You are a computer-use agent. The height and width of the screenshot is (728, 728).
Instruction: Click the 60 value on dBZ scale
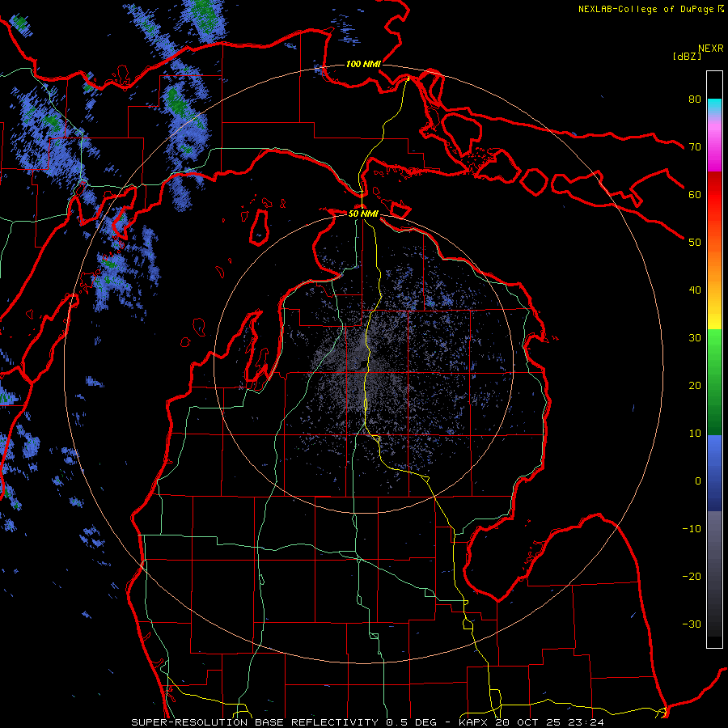coord(695,194)
